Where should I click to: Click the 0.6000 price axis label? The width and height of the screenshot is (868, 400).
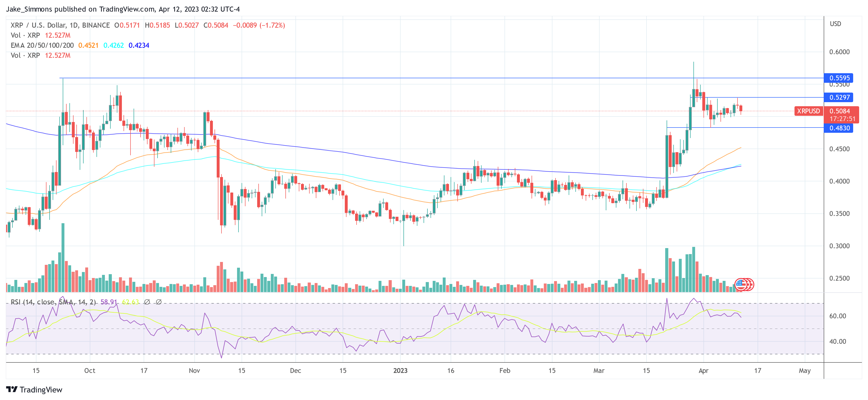(839, 52)
